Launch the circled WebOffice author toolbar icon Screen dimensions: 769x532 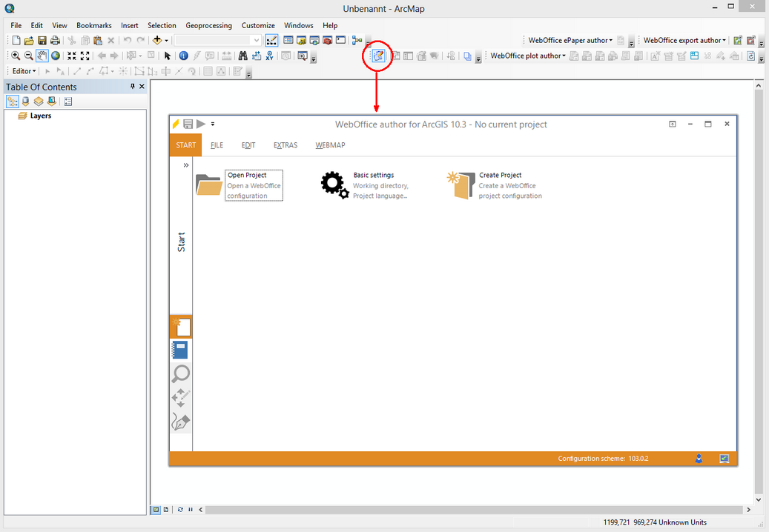377,56
